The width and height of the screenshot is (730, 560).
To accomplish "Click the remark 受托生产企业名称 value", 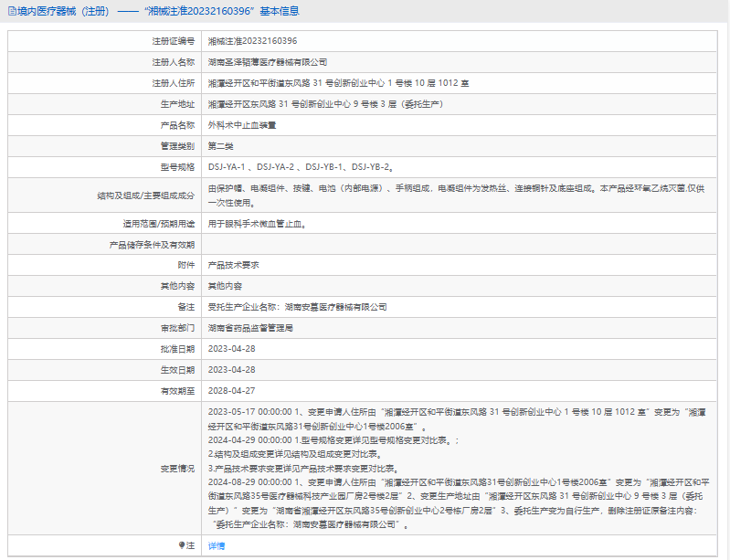I will (x=298, y=307).
